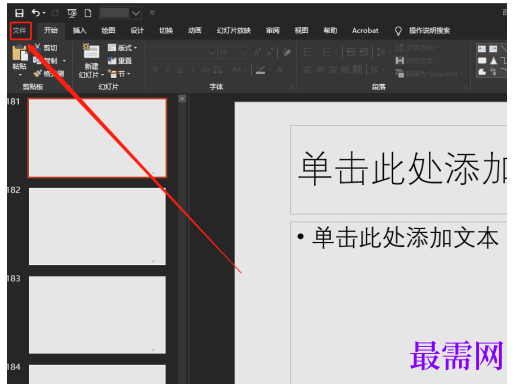This screenshot has height=387, width=522.
Task: Toggle Justify paragraph alignment
Action: 345,69
